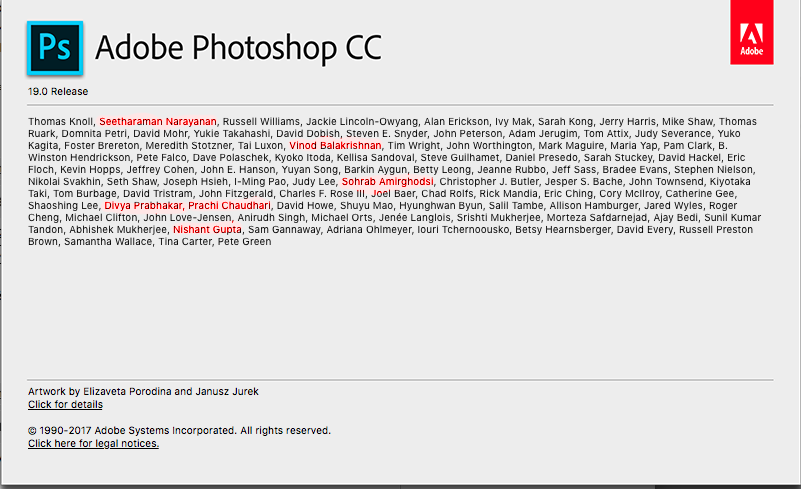Click the red Adobe logo badge

click(x=751, y=32)
